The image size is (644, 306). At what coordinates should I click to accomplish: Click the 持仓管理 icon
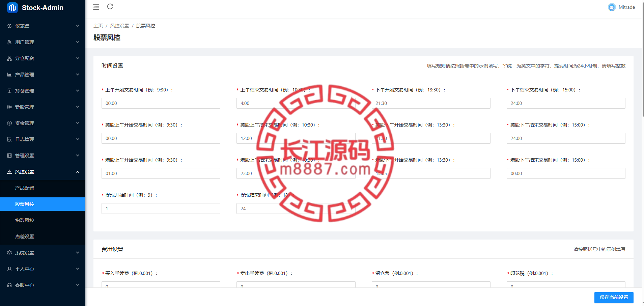(x=9, y=91)
